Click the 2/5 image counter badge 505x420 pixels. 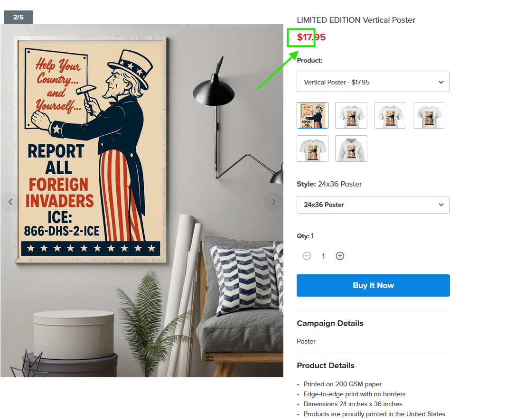[18, 17]
